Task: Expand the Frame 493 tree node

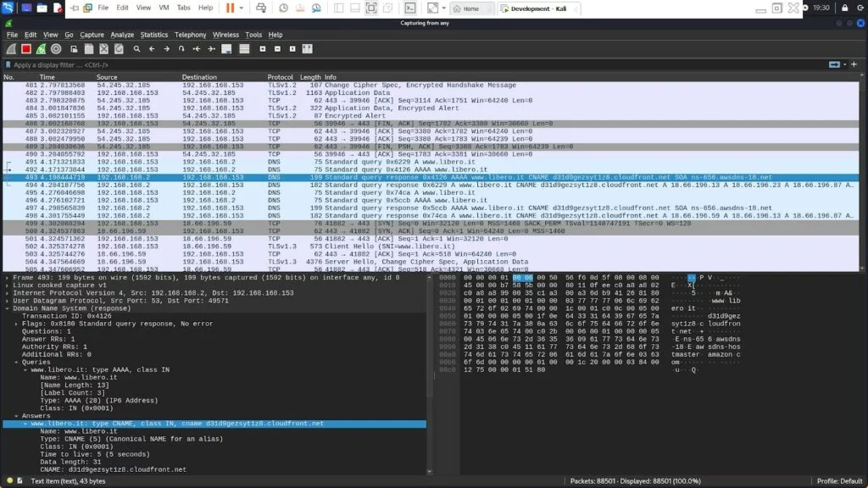Action: [x=7, y=277]
